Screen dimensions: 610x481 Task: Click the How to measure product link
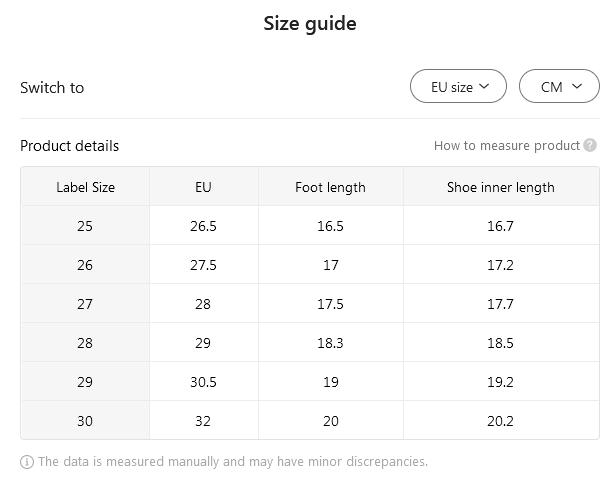coord(506,146)
